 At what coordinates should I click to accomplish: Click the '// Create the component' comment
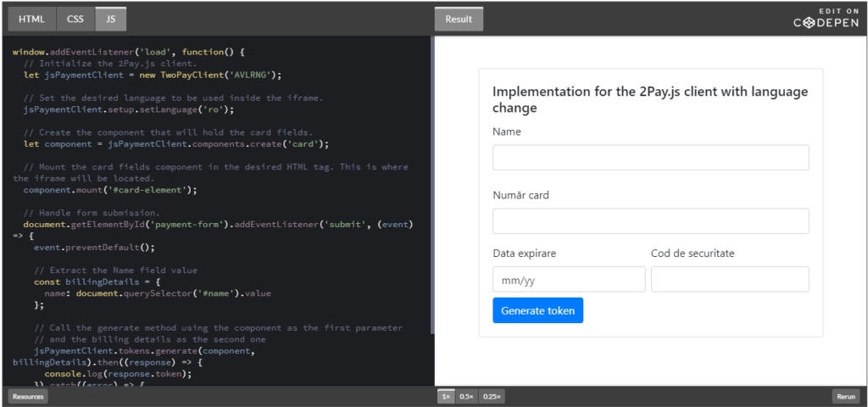pos(168,133)
